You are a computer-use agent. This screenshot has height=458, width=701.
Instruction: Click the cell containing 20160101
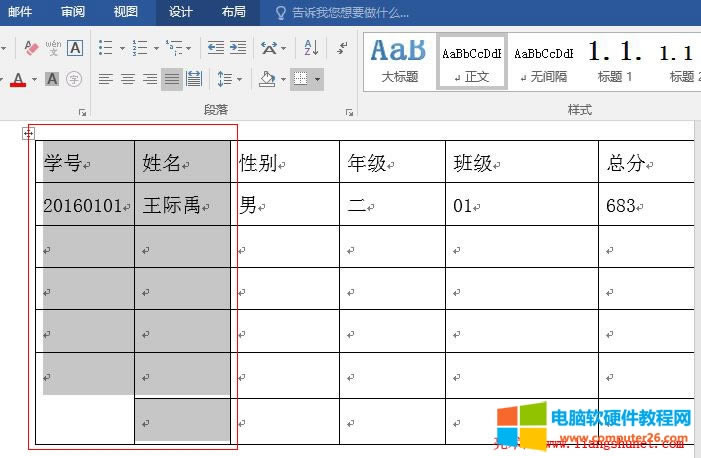[85, 204]
